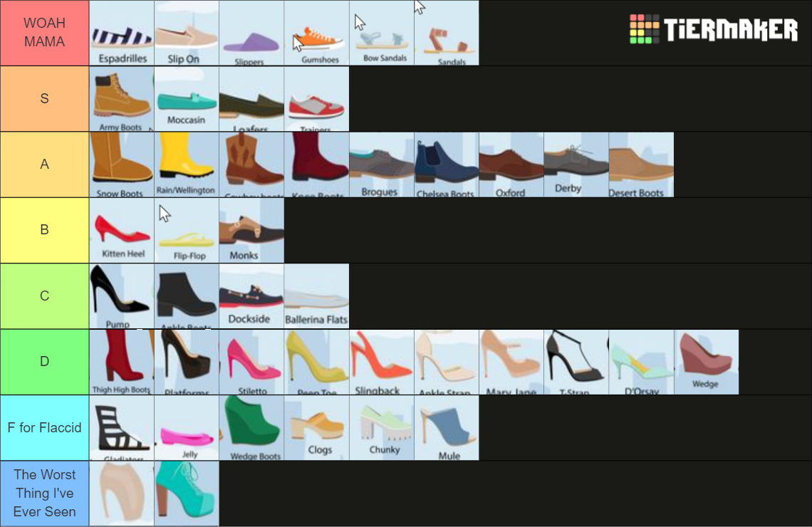Screen dimensions: 812x527
Task: Click the WOAH MAMA tier label
Action: pyautogui.click(x=44, y=33)
